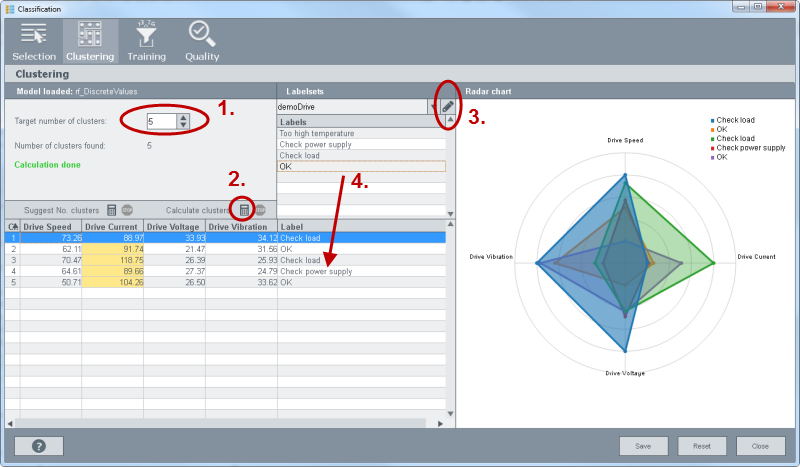Click the Save button
Viewport: 800px width, 467px height.
click(643, 446)
